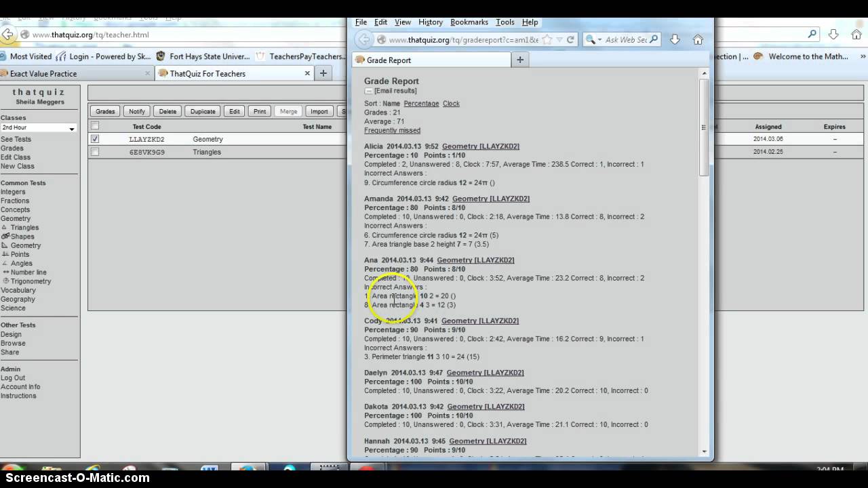Click back arrow in teacher window

[7, 35]
